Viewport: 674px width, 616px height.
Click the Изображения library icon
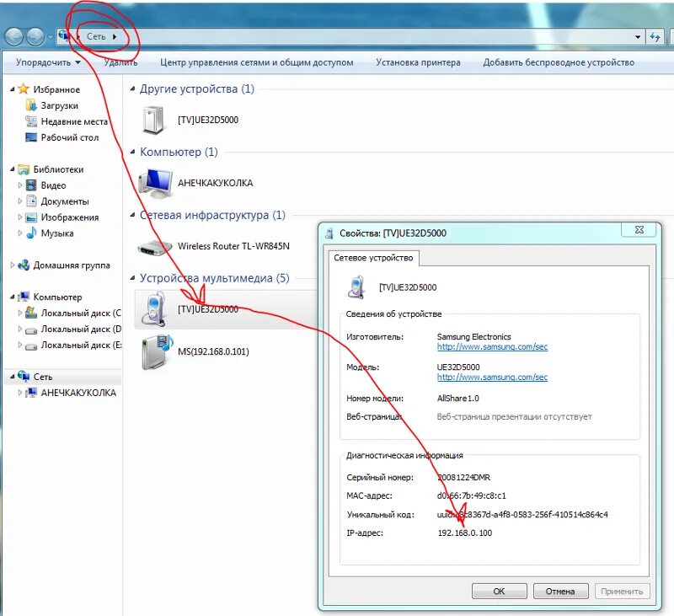[x=31, y=217]
